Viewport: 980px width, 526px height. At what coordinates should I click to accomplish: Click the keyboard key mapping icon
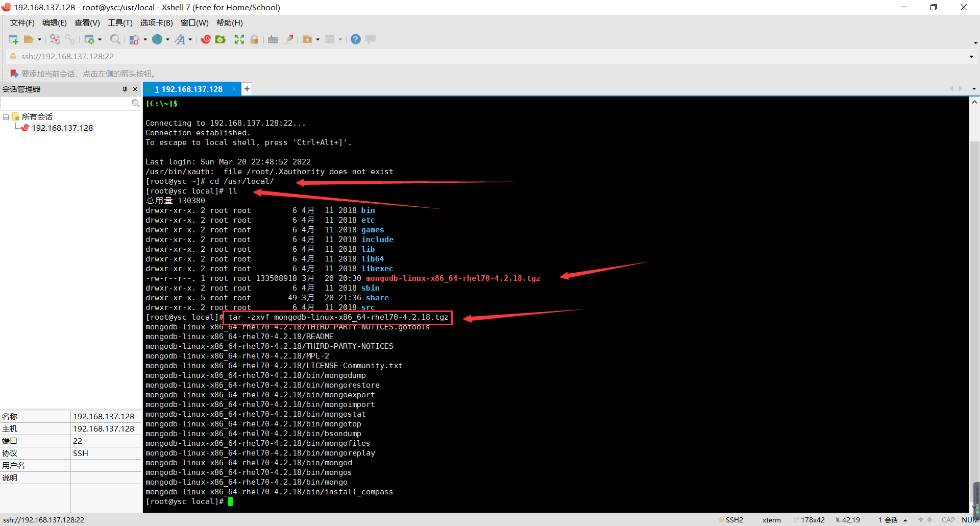(273, 39)
